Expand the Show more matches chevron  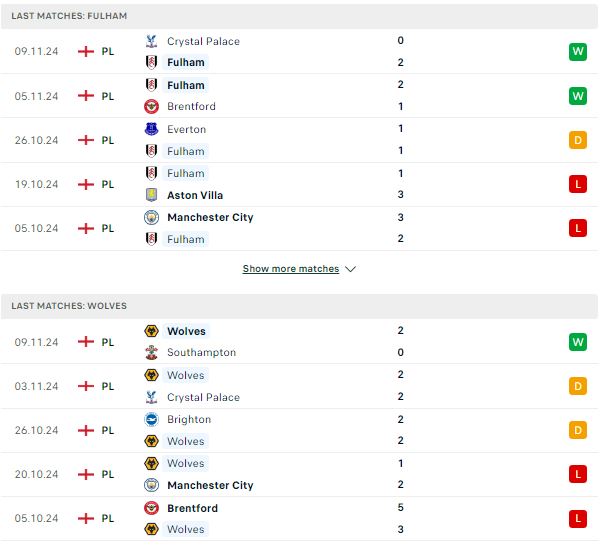(x=351, y=269)
